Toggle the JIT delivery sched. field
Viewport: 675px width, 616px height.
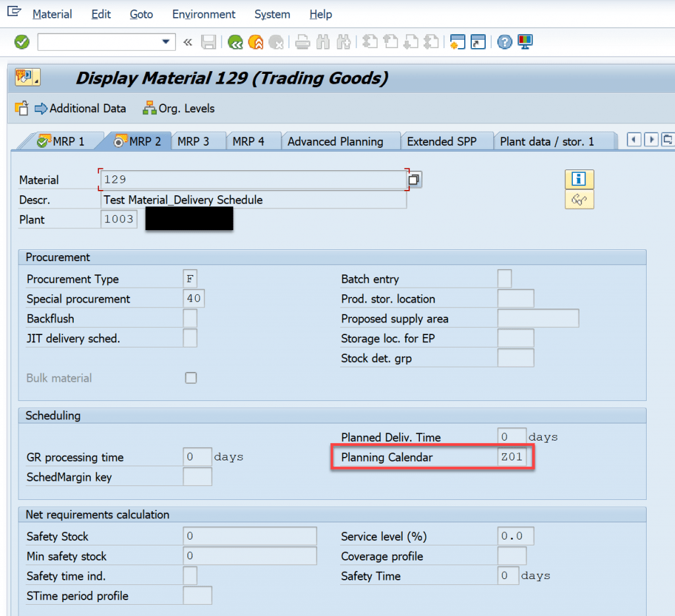[190, 338]
